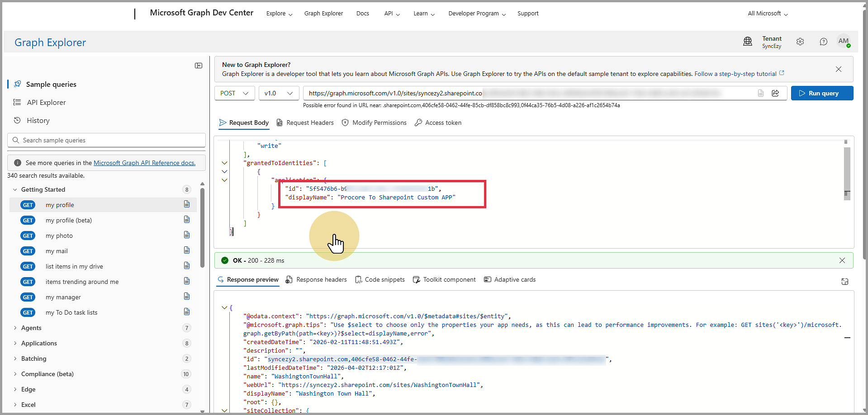Open the v1.0 API version dropdown
This screenshot has width=868, height=415.
[279, 93]
